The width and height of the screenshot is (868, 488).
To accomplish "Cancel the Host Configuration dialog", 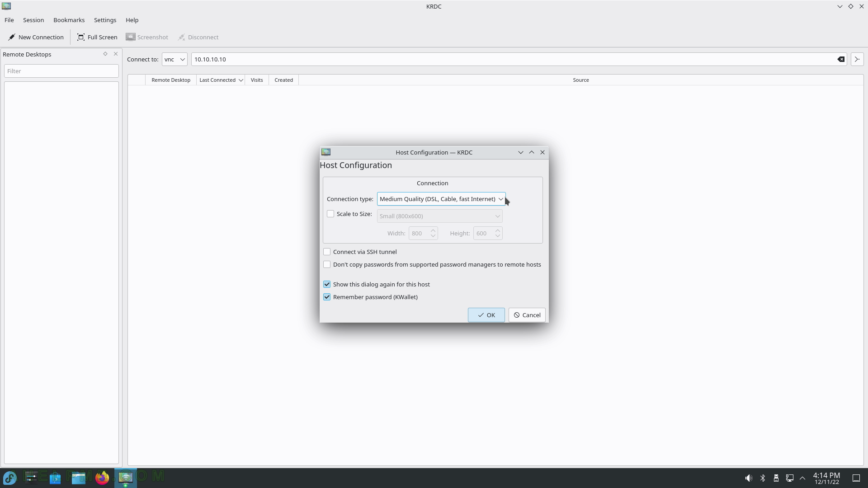I will [x=527, y=315].
